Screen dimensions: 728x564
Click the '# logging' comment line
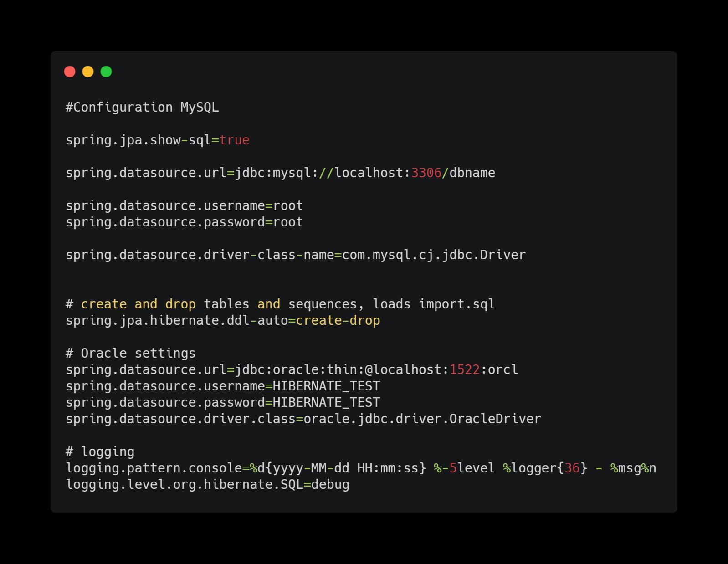point(100,452)
